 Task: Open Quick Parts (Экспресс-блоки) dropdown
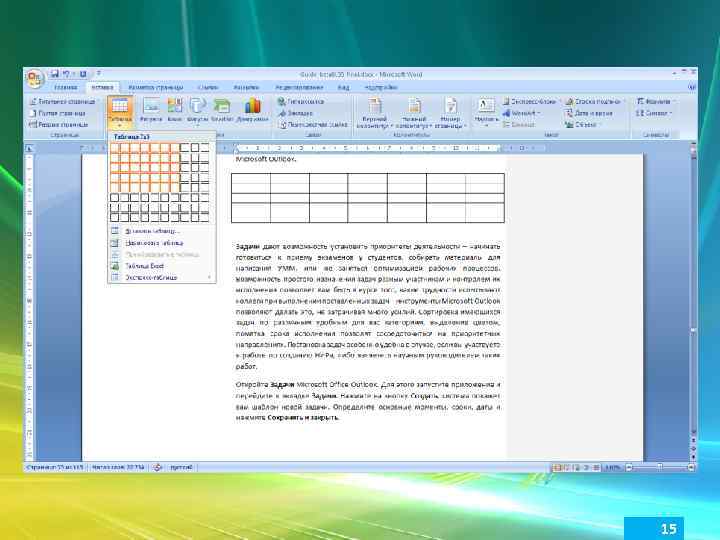tap(529, 101)
